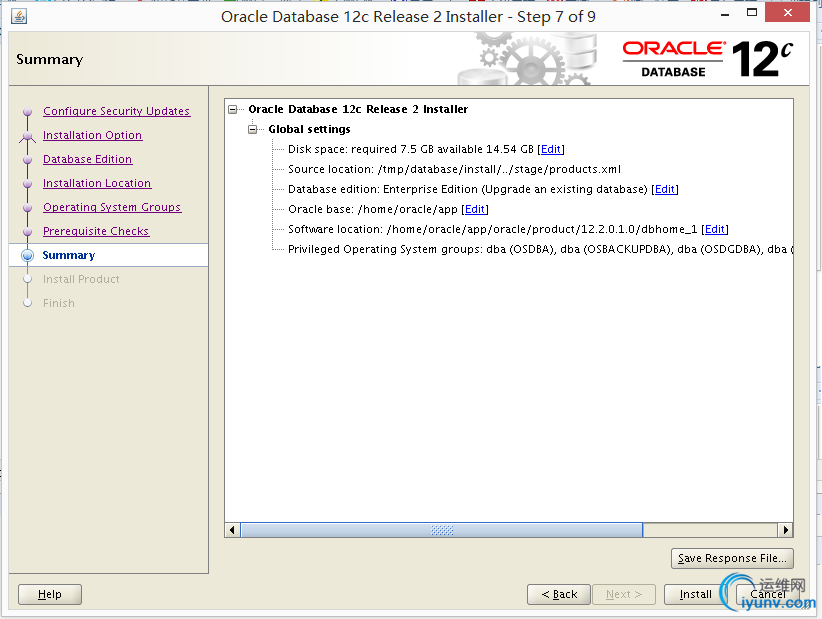Click the horizontal scrollbar right arrow

(x=785, y=530)
